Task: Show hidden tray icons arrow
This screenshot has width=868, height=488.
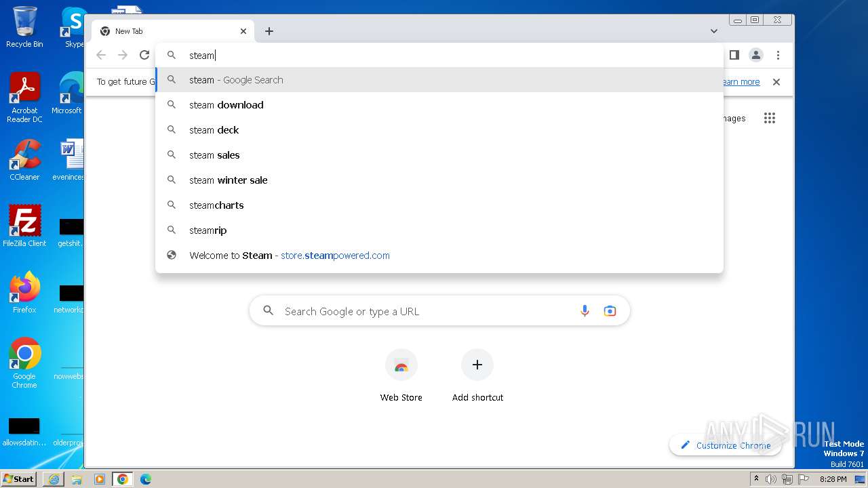Action: 756,479
